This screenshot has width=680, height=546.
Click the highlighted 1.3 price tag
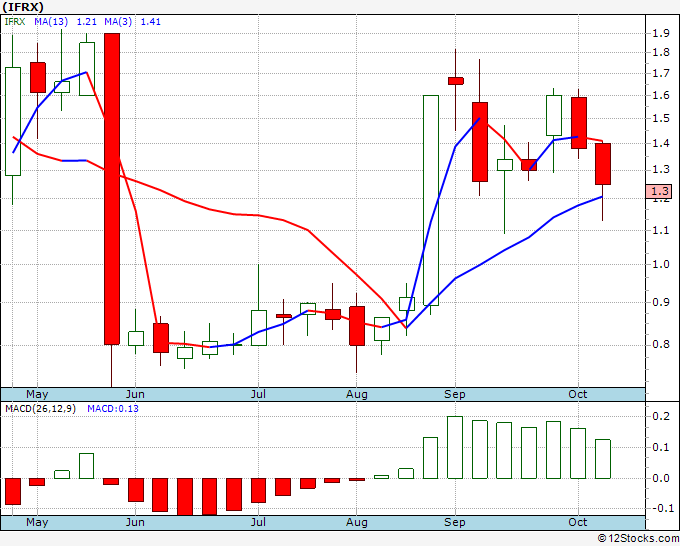(659, 191)
